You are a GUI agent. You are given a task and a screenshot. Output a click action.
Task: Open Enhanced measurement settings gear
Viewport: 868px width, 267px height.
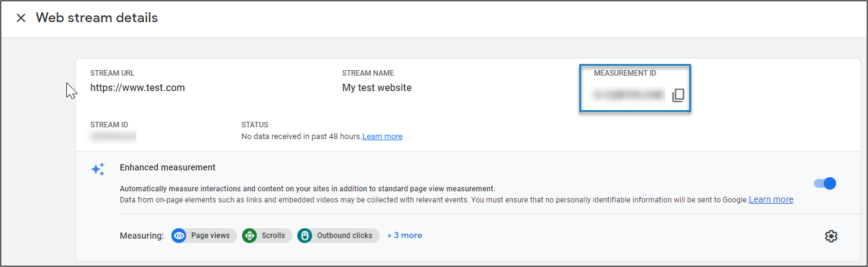(831, 236)
